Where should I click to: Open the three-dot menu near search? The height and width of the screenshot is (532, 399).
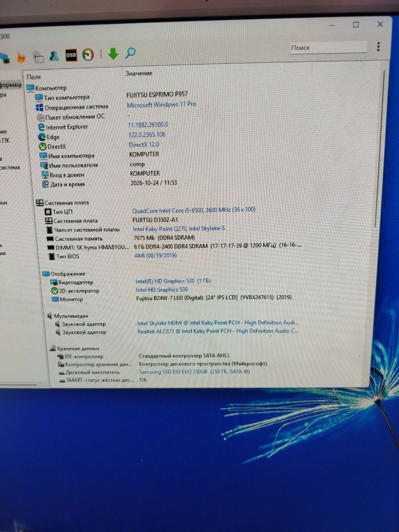coord(378,46)
